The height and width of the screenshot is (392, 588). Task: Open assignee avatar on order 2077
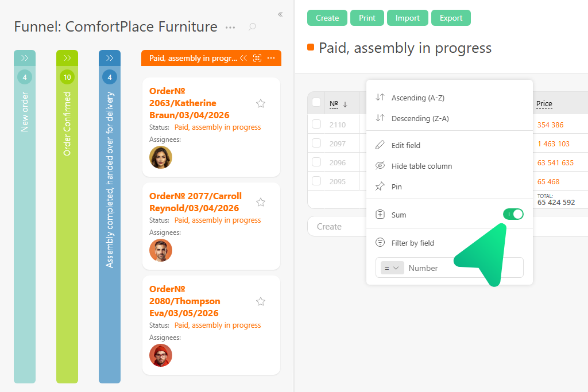click(x=161, y=250)
